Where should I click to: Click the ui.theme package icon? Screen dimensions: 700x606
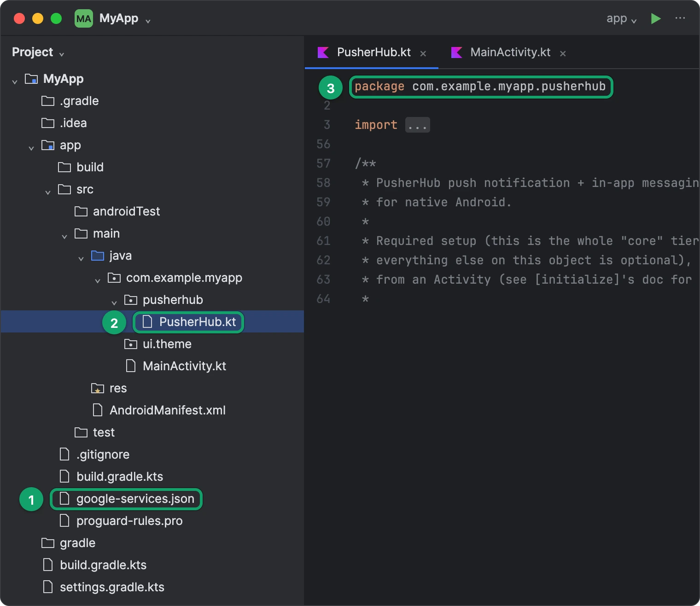tap(131, 344)
